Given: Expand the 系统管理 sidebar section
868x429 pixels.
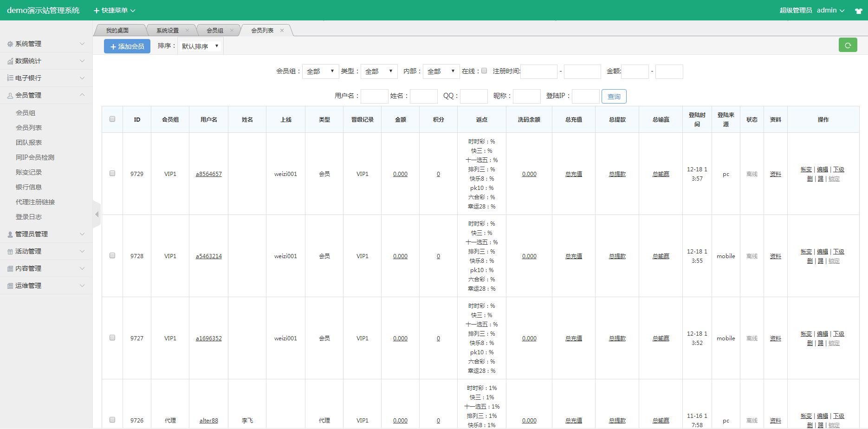Looking at the screenshot, I should click(46, 44).
